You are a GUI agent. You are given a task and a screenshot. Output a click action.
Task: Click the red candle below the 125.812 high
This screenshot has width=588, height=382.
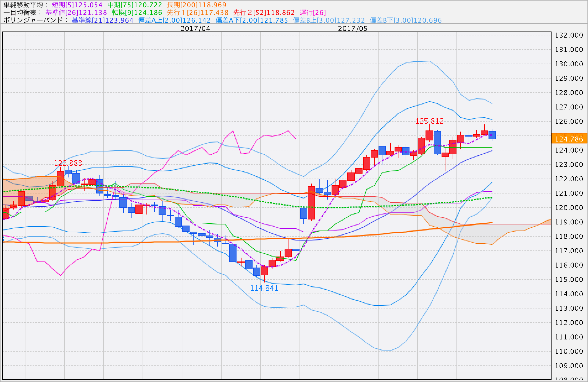(x=429, y=135)
